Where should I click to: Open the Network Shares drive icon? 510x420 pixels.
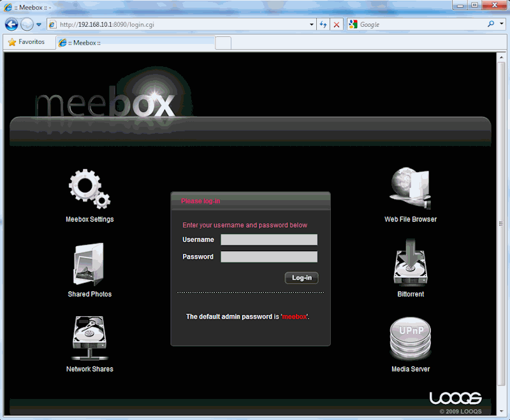(89, 338)
